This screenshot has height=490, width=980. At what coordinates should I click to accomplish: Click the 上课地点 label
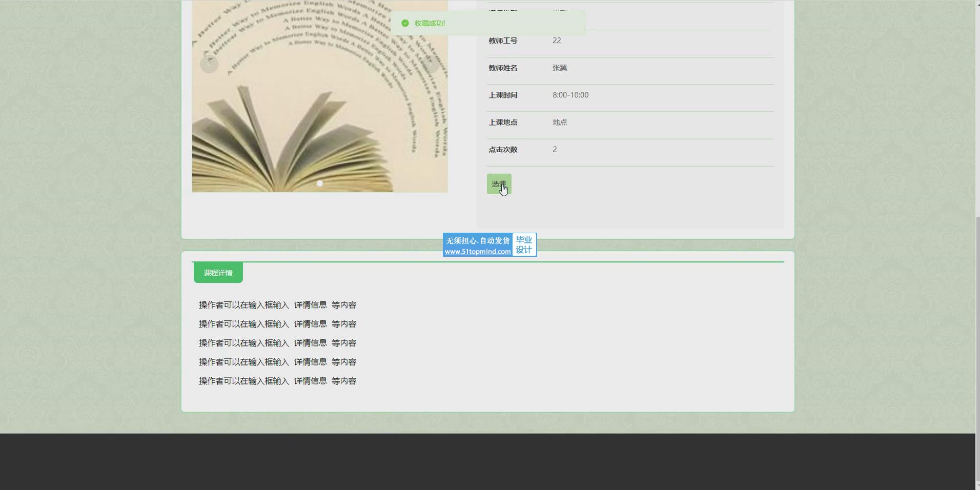pos(503,122)
